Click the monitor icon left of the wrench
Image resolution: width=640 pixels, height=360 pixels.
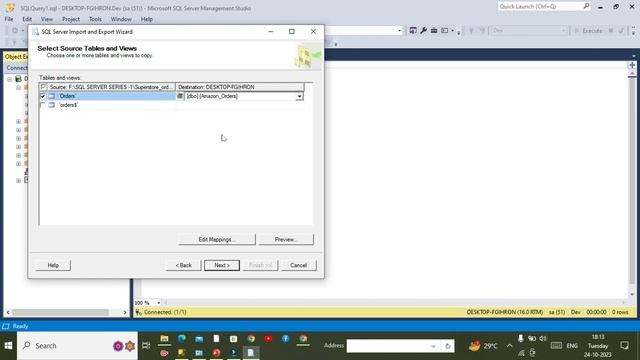click(x=413, y=31)
